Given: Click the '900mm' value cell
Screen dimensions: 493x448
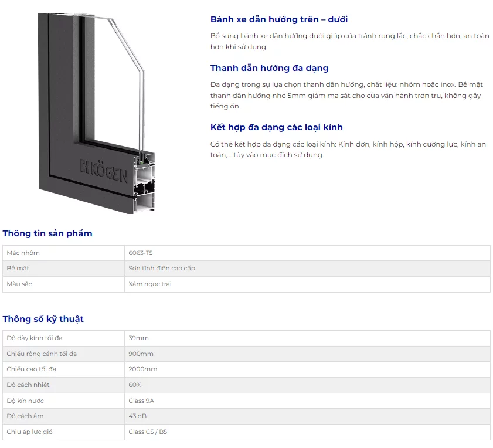Looking at the screenshot, I should [308, 354].
